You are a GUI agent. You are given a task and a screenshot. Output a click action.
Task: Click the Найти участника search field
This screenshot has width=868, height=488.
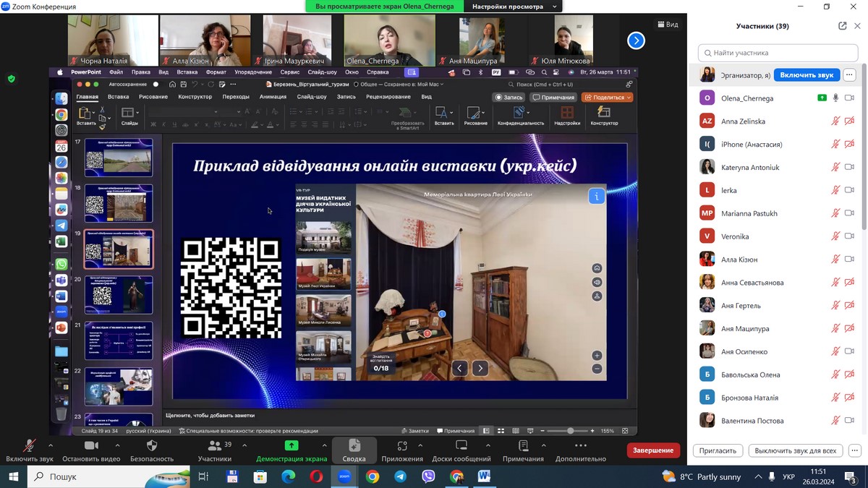click(x=778, y=53)
